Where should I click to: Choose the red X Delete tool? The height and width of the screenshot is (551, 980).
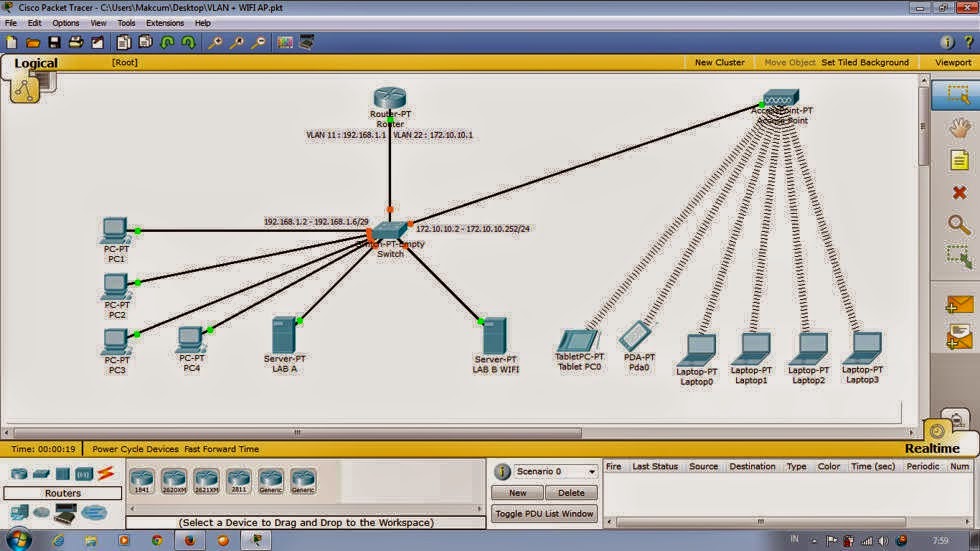pyautogui.click(x=959, y=193)
